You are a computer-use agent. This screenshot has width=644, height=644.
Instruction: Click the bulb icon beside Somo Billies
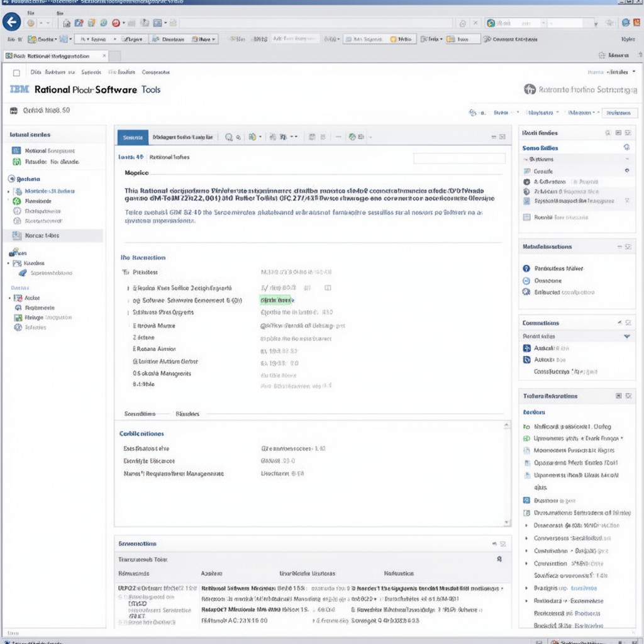[626, 147]
